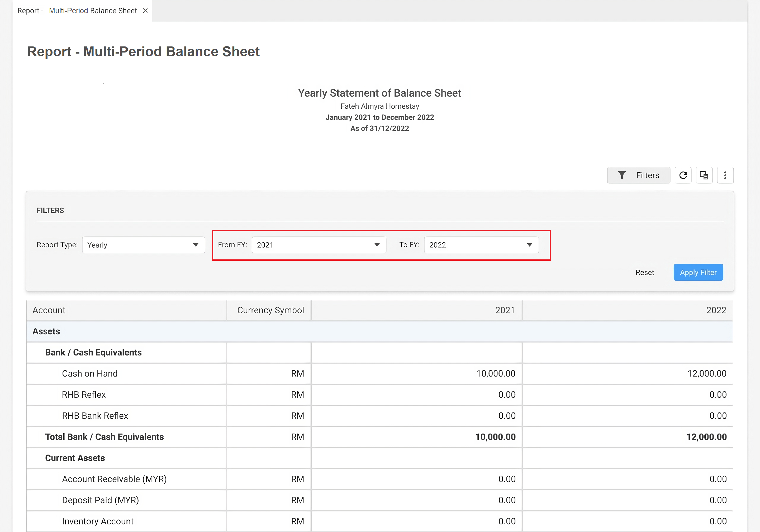Click Cash on Hand 2022 value 12,000.00
Screen dimensions: 760x532
[707, 373]
